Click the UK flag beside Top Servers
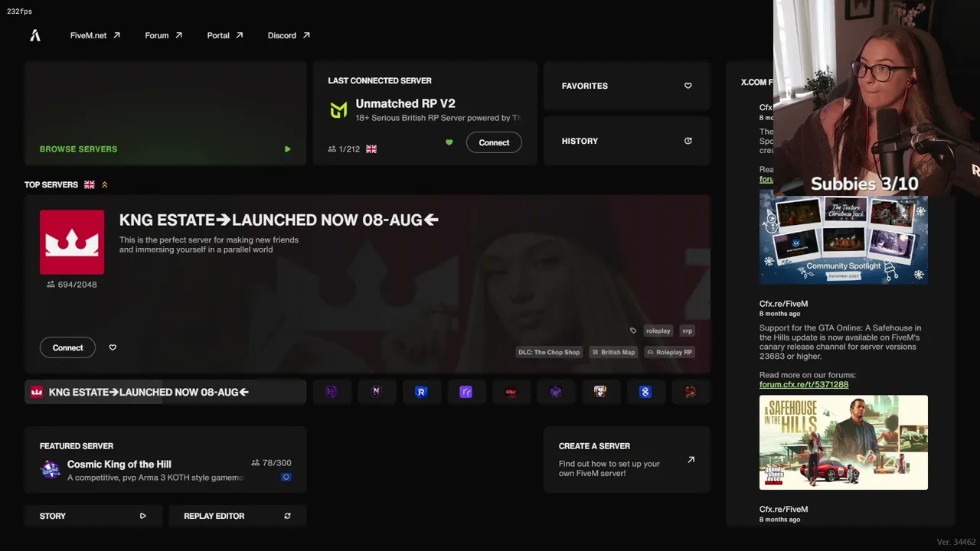The image size is (980, 551). click(x=90, y=184)
